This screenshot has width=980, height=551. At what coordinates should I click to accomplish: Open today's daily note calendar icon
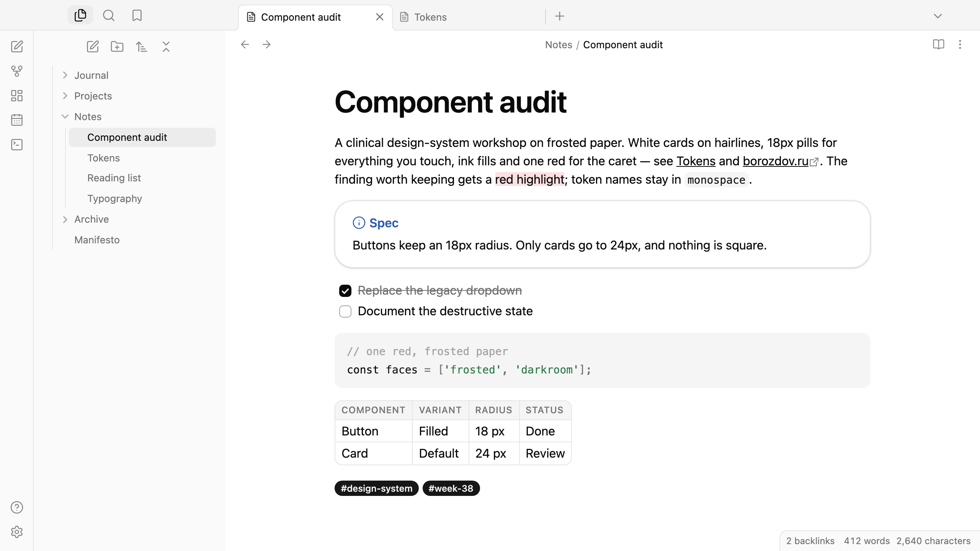[x=17, y=120]
